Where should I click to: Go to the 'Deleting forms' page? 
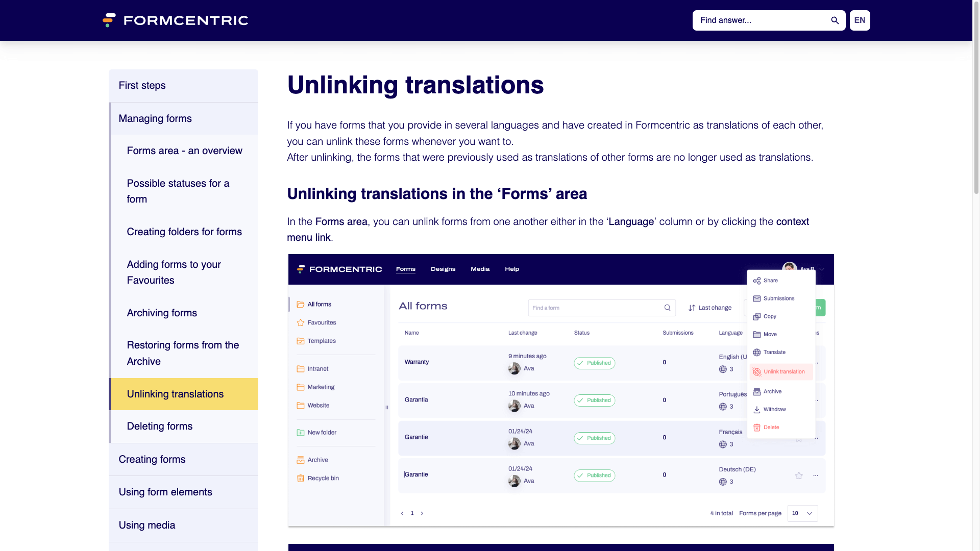point(184,427)
